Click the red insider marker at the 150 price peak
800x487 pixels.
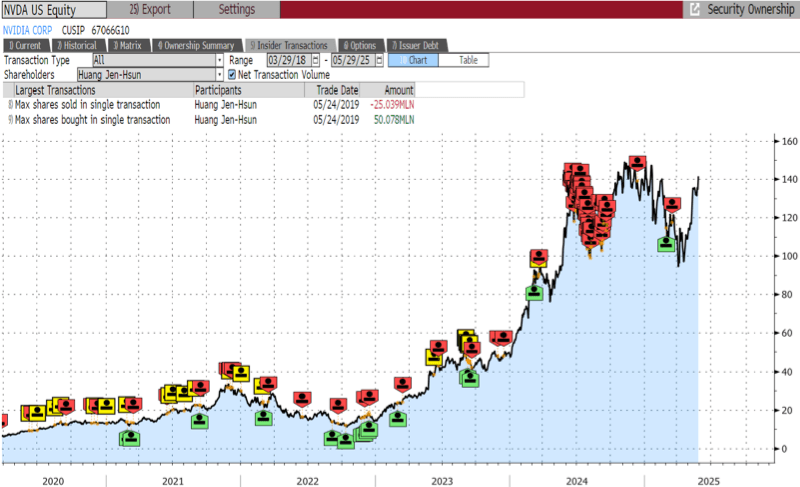(x=636, y=162)
